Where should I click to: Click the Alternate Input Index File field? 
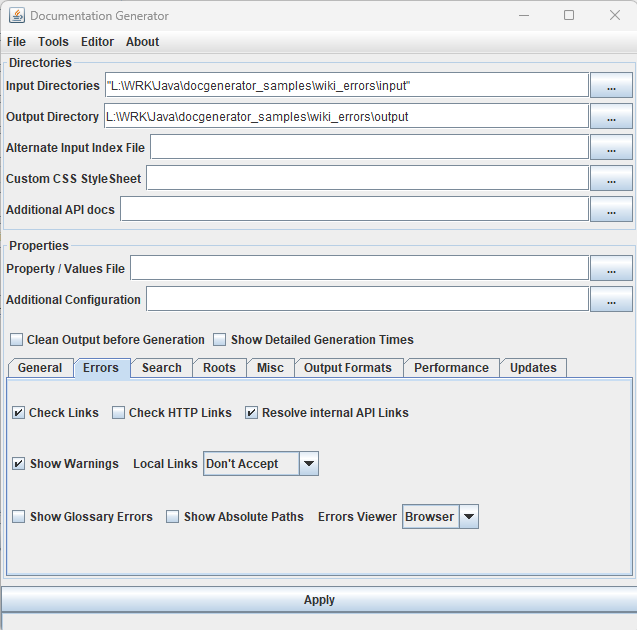369,147
